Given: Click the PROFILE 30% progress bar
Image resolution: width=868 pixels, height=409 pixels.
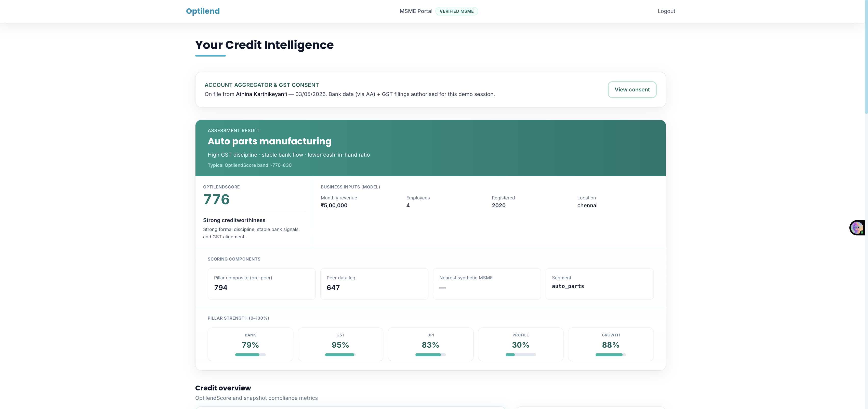Looking at the screenshot, I should click(521, 355).
